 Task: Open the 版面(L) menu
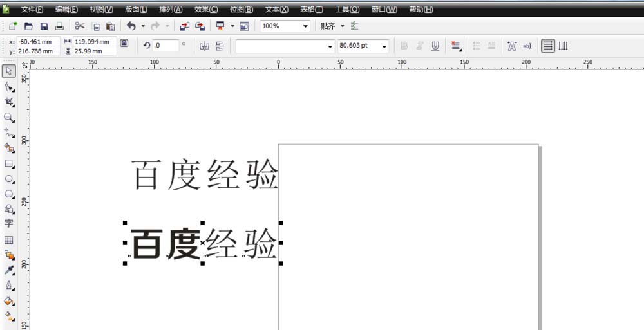click(136, 9)
